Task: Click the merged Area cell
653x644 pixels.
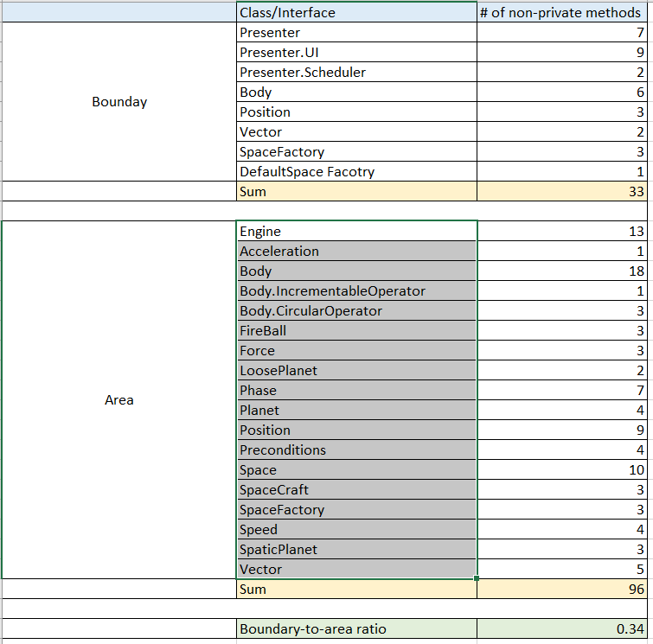Action: (119, 400)
